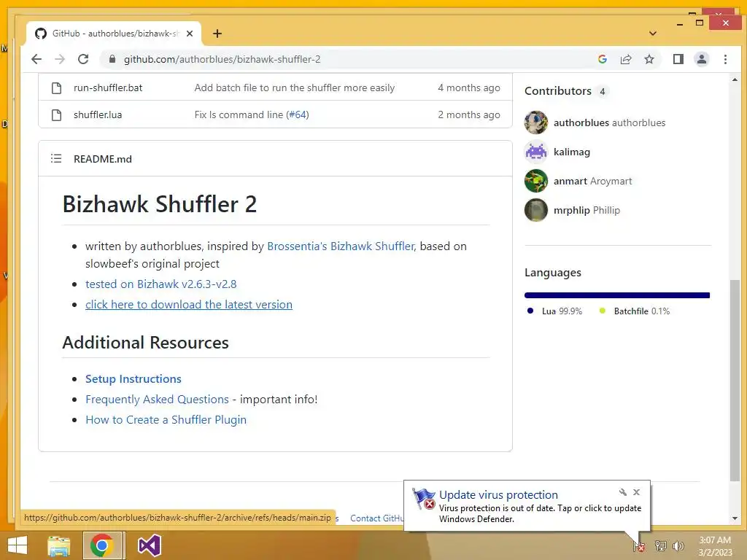This screenshot has width=747, height=560.
Task: Open the Windows Start button
Action: [x=18, y=545]
